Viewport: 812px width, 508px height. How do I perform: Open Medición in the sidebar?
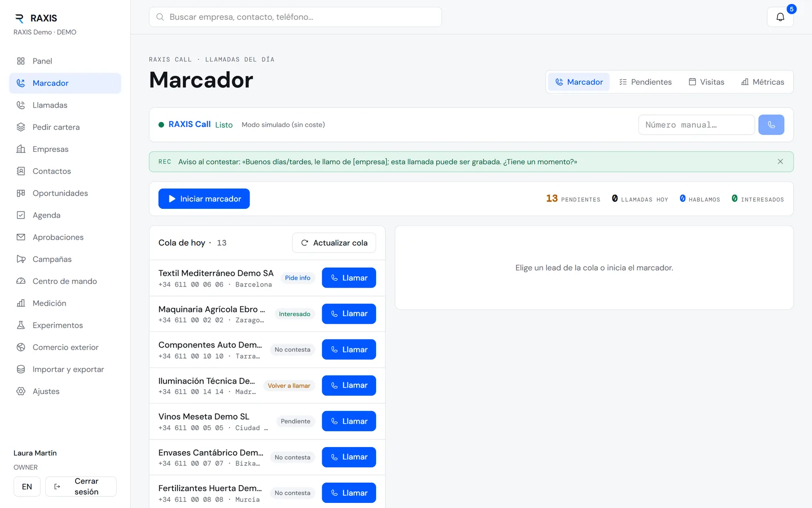click(65, 303)
